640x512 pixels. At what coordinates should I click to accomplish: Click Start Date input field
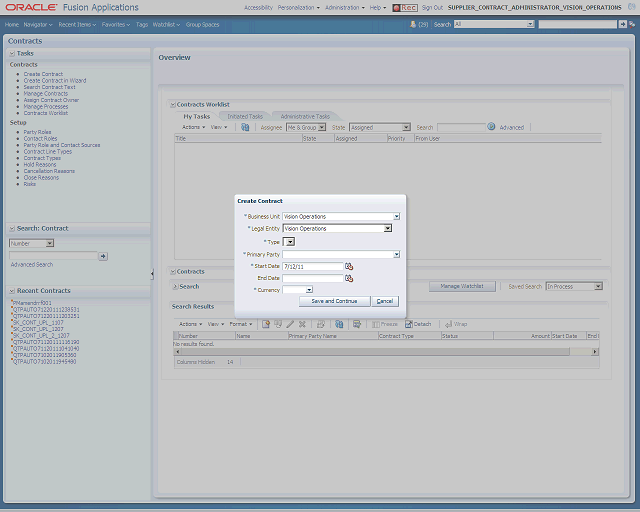313,266
